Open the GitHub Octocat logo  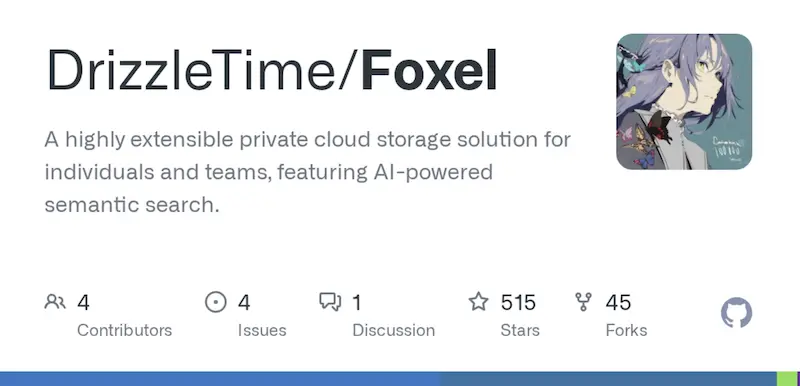[x=736, y=313]
